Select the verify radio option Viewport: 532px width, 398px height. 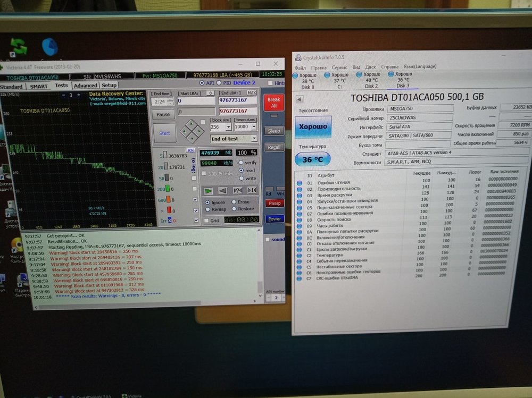point(241,162)
